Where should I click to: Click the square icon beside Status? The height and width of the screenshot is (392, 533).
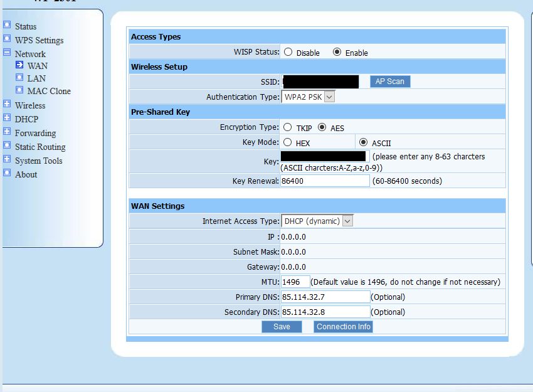pos(7,26)
